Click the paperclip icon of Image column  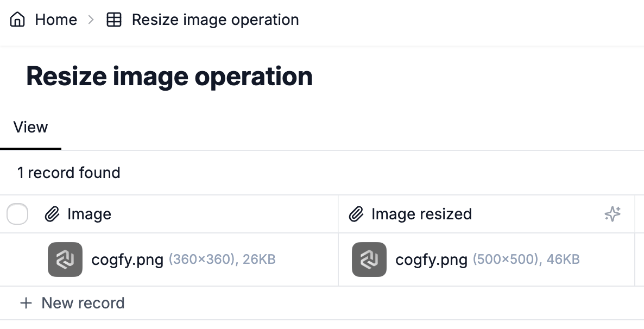(52, 214)
